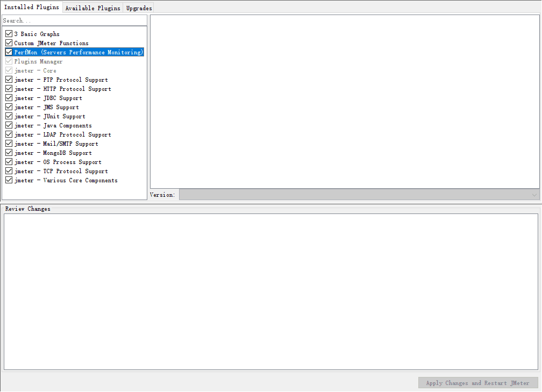Select the '3 Basic Graphs' plugin row
The height and width of the screenshot is (392, 542).
37,34
